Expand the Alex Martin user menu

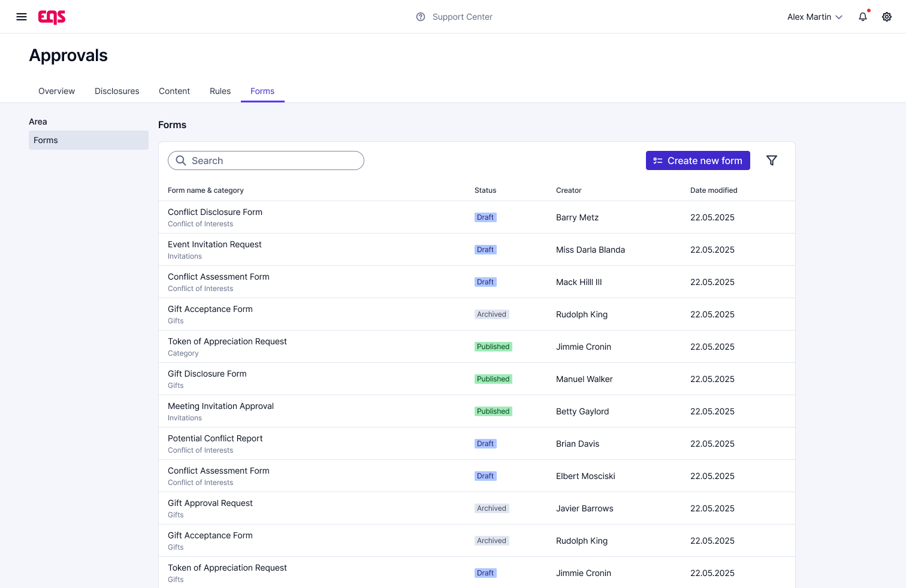click(814, 17)
